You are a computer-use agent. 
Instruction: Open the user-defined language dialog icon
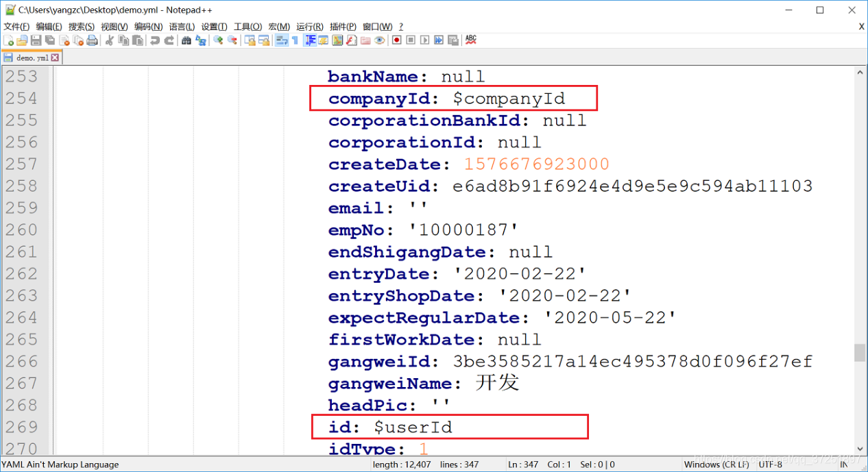point(323,40)
